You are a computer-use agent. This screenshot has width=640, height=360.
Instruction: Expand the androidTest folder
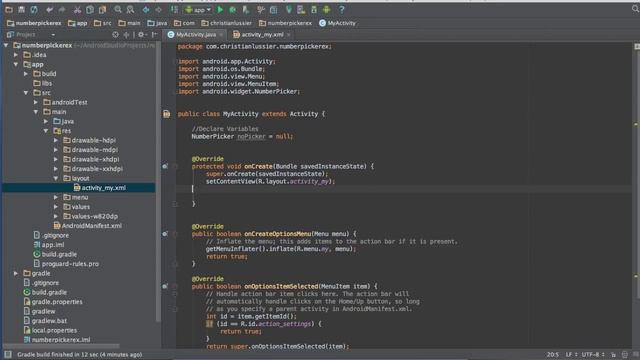coord(36,102)
